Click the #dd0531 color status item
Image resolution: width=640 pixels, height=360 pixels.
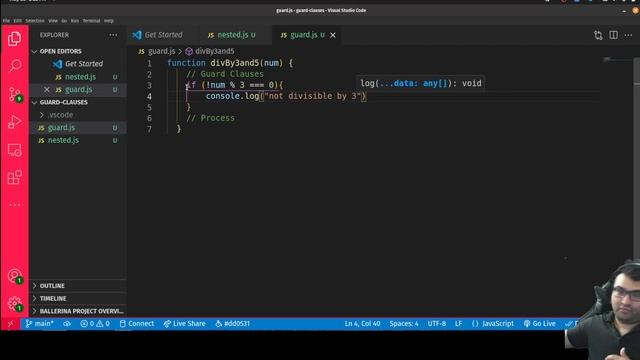coord(232,324)
